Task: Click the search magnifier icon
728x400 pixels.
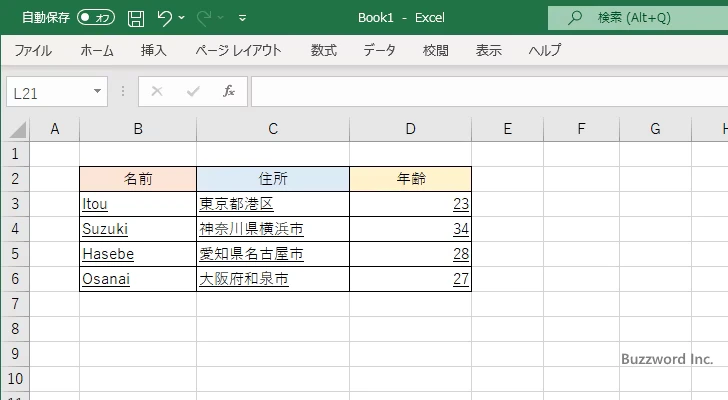Action: [575, 18]
